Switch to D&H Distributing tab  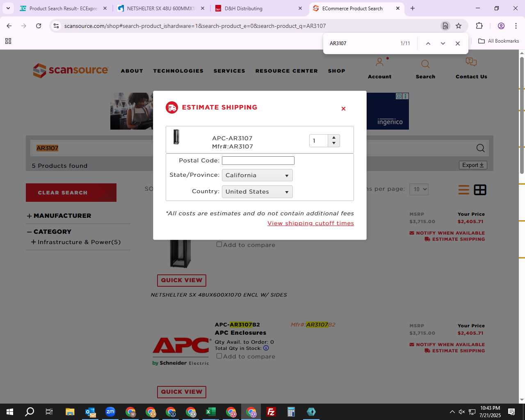click(258, 8)
